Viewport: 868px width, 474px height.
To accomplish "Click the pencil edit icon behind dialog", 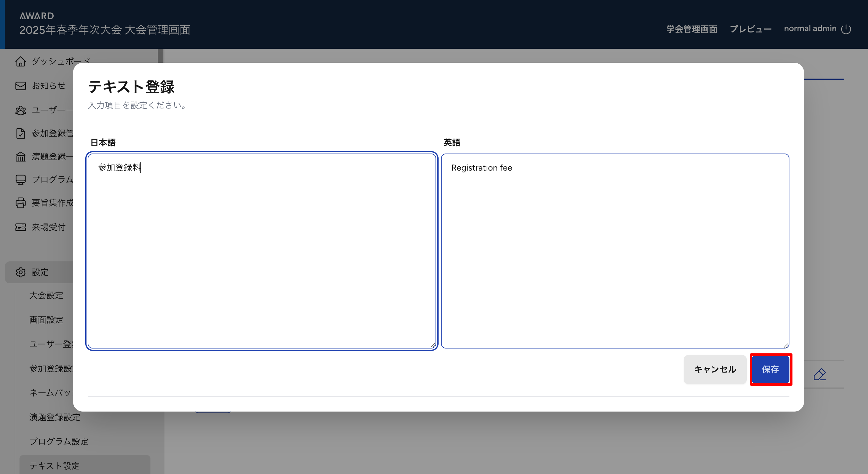I will click(820, 374).
